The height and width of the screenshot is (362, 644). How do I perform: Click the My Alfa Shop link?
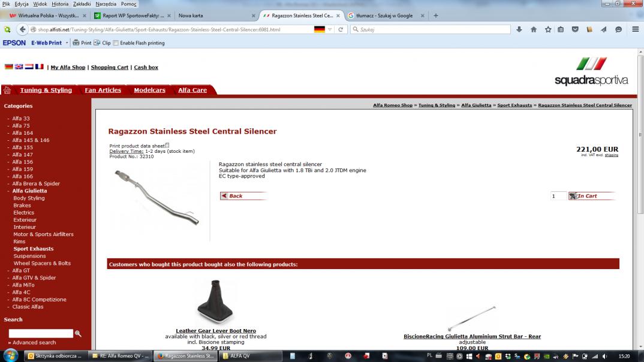point(68,67)
